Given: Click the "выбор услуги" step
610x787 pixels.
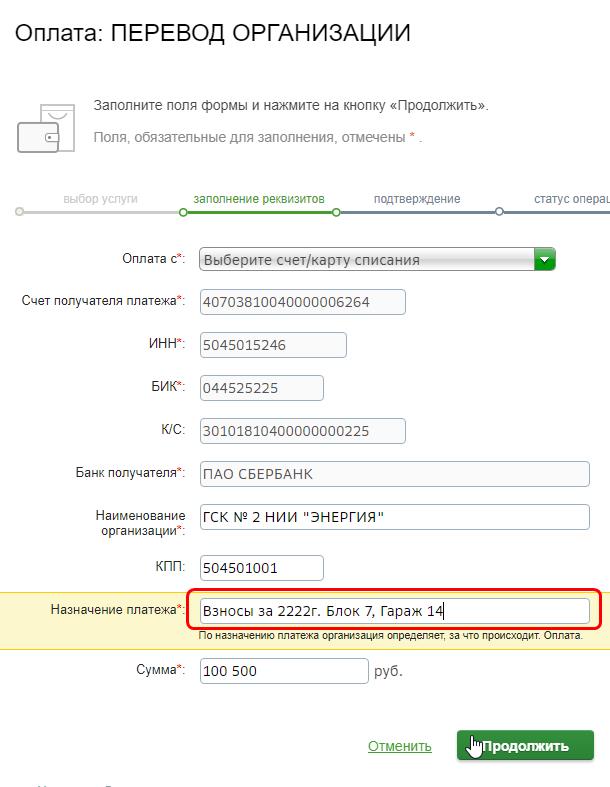Looking at the screenshot, I should [100, 199].
